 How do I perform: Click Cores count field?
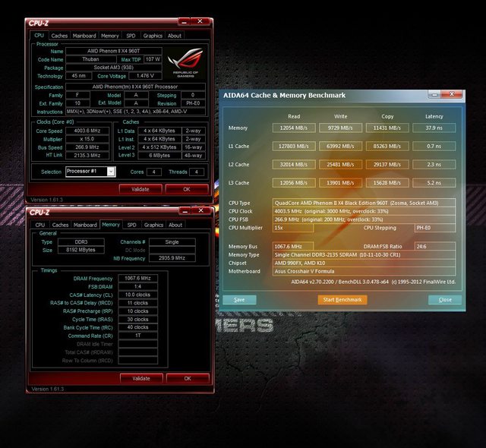tap(153, 172)
